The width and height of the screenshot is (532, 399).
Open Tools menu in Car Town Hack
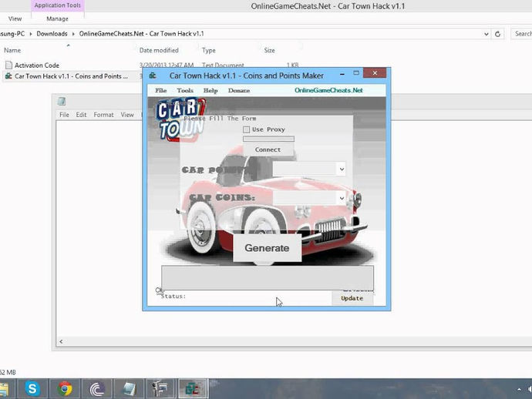click(185, 91)
